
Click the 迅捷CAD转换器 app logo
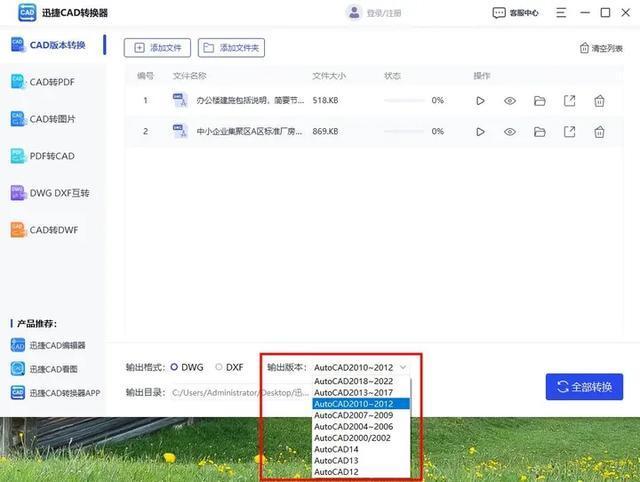tap(27, 13)
